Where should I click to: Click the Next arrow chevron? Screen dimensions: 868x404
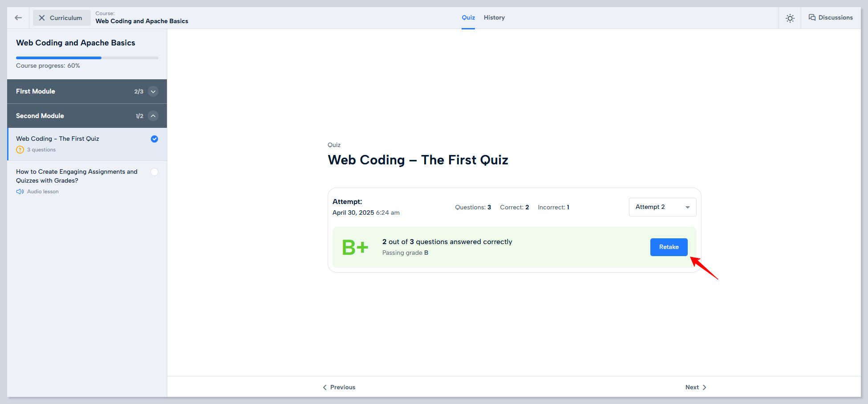coord(704,387)
